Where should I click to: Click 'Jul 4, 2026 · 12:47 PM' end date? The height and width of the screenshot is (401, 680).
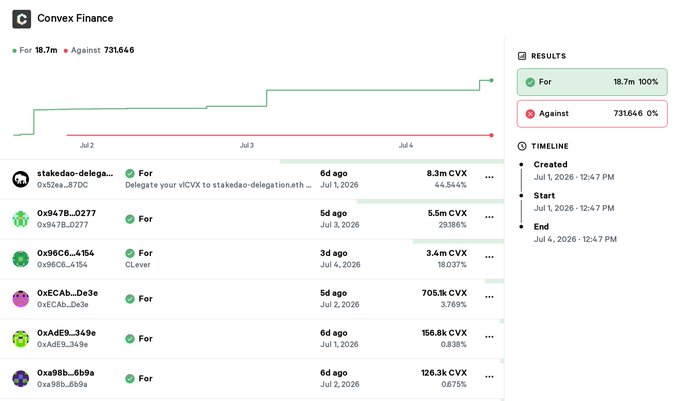tap(575, 239)
